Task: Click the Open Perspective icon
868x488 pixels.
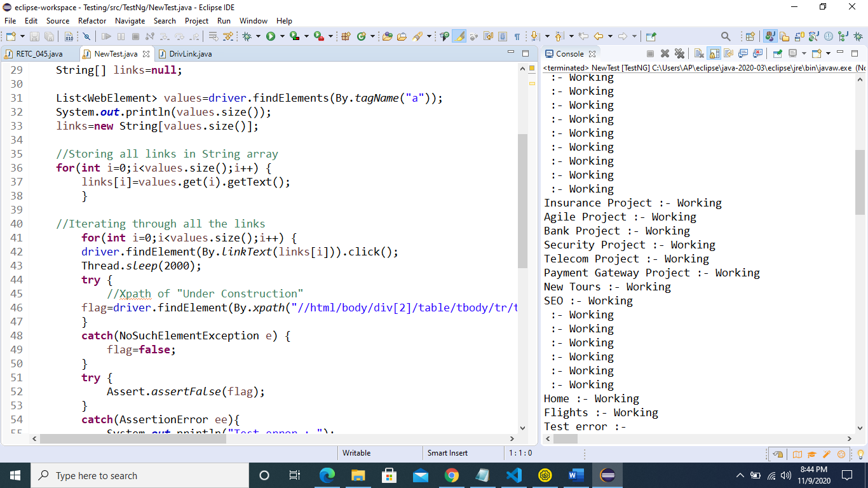Action: click(x=750, y=37)
